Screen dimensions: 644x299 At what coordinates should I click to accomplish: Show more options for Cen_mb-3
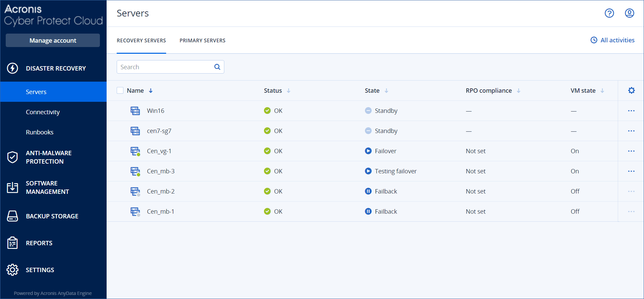tap(631, 171)
